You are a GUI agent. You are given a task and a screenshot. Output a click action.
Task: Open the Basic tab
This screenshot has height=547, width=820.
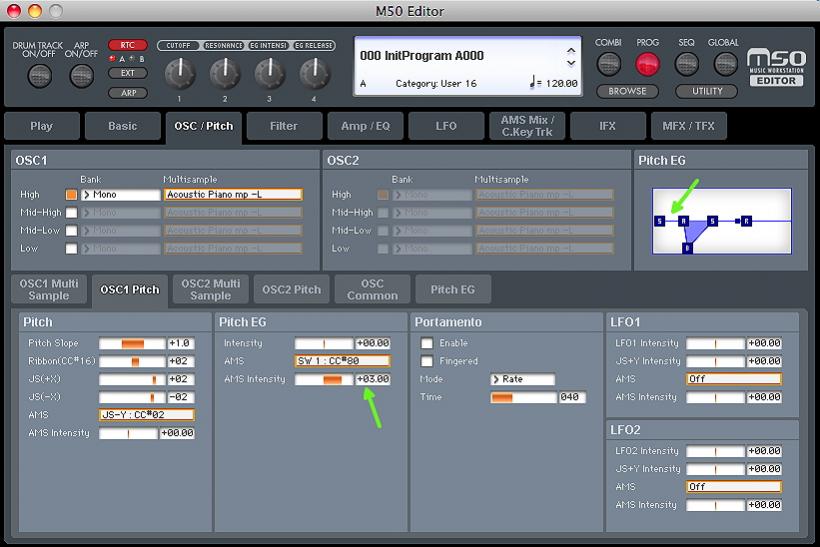click(123, 126)
